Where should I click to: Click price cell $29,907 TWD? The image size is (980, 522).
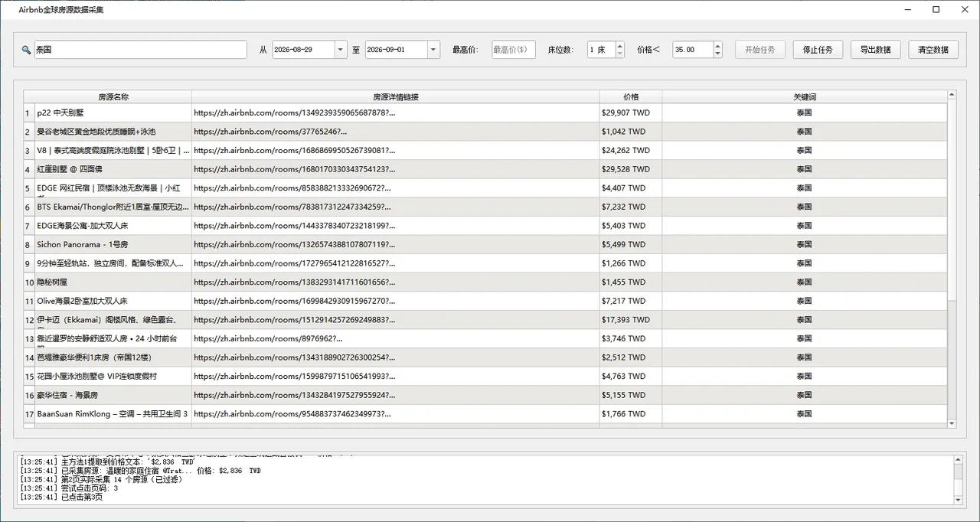point(631,113)
